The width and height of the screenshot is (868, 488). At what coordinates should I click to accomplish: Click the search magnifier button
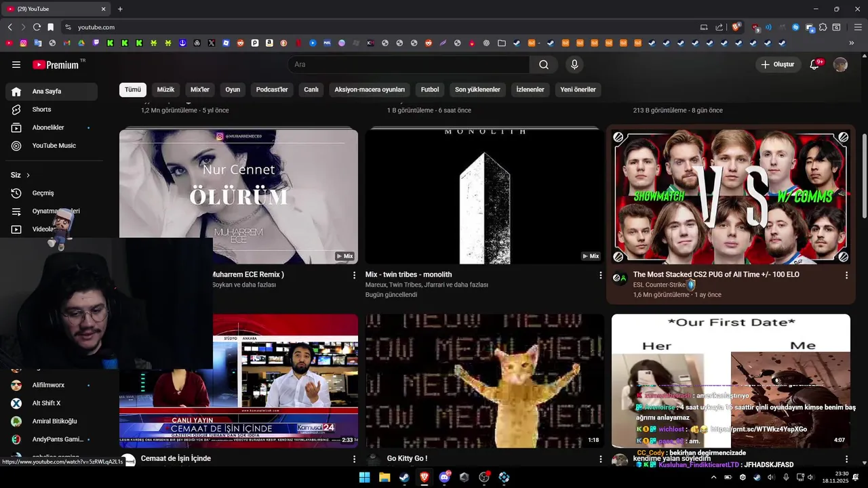click(x=544, y=64)
